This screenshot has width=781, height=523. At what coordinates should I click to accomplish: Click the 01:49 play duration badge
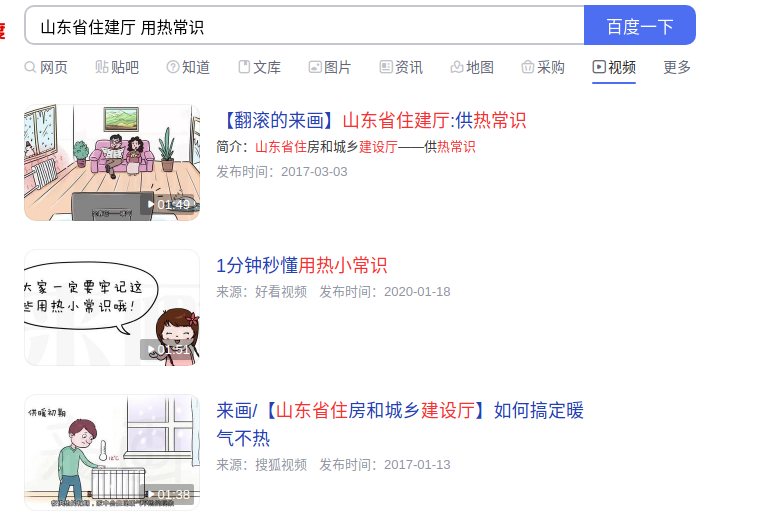click(x=168, y=204)
